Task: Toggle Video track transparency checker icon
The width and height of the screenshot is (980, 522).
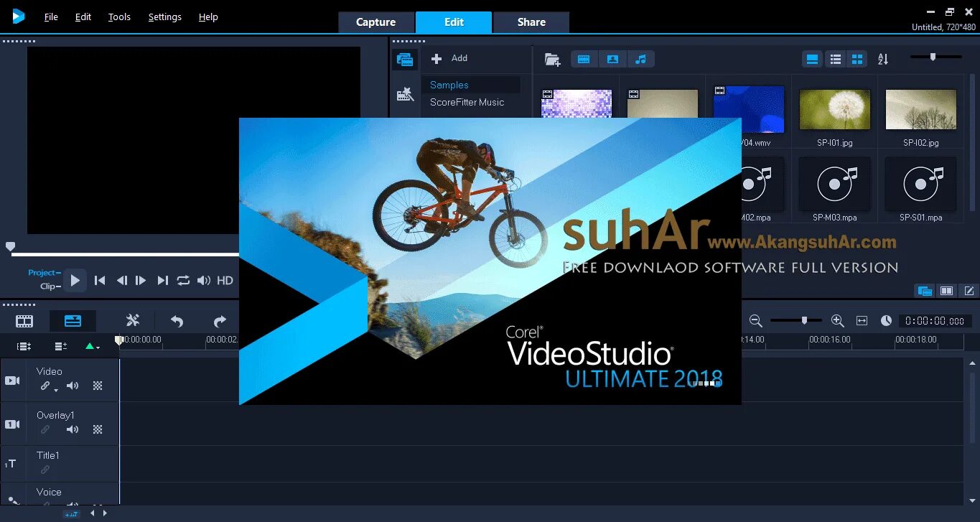Action: pyautogui.click(x=98, y=386)
